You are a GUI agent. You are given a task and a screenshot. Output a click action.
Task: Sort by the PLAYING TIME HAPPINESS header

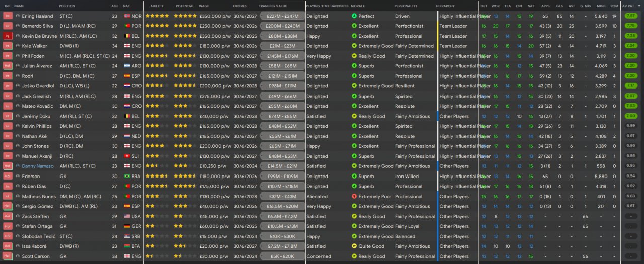click(327, 6)
